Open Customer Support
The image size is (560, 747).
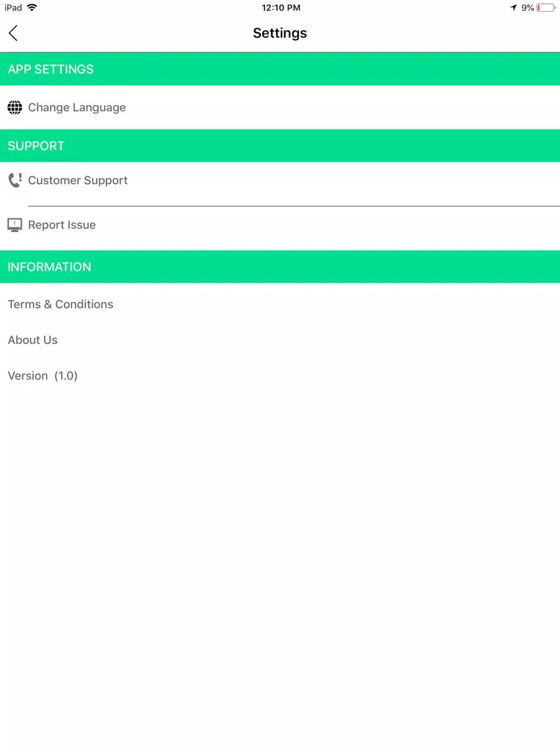pyautogui.click(x=78, y=180)
